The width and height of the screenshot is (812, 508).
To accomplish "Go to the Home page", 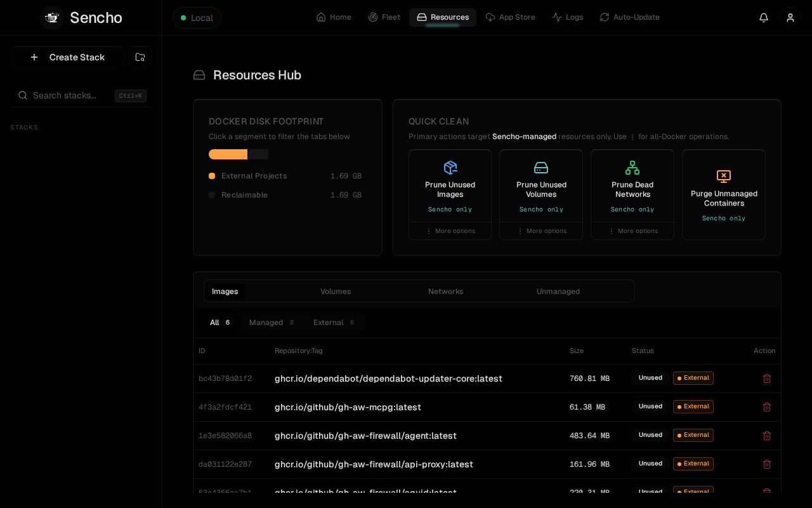I will click(x=334, y=17).
